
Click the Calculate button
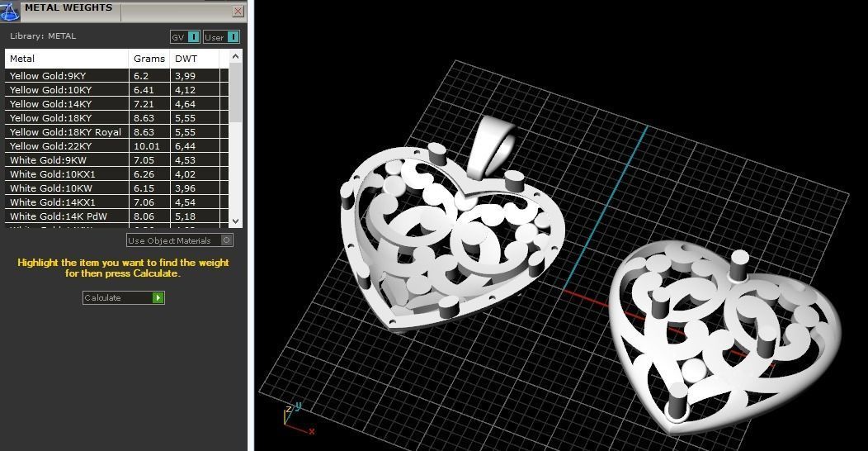[124, 297]
